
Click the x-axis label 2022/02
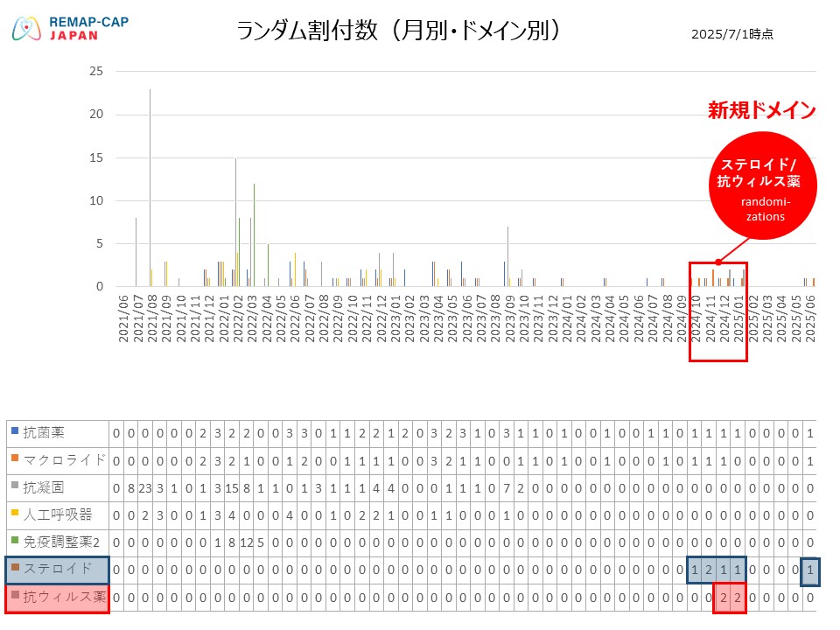pos(238,318)
